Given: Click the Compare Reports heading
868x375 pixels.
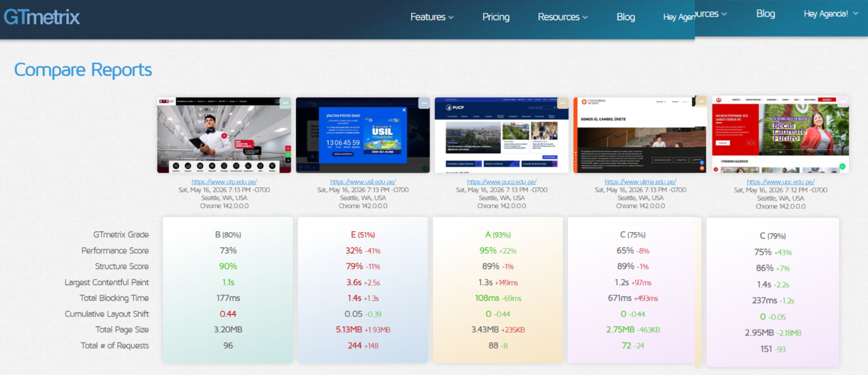Looking at the screenshot, I should pyautogui.click(x=83, y=70).
